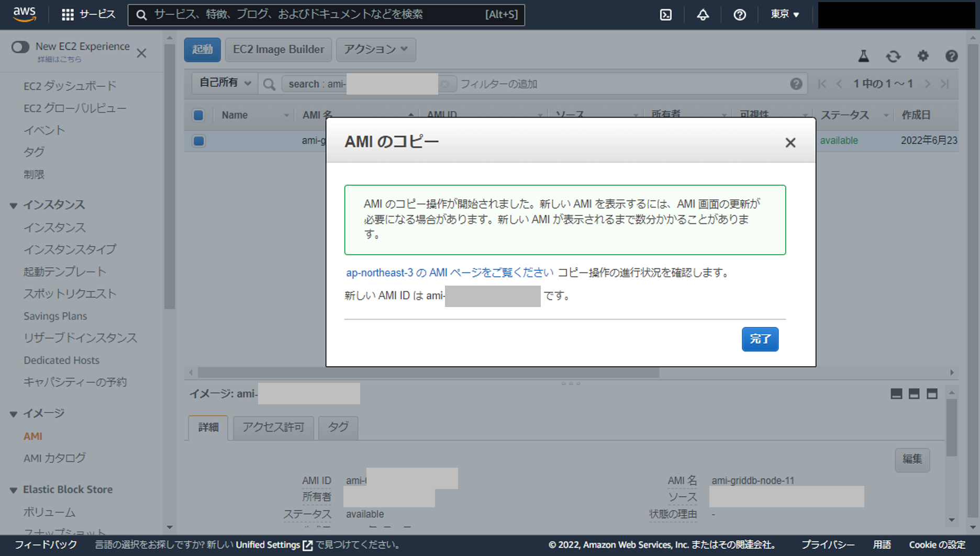The image size is (980, 556).
Task: Click the help icon beside the gear
Action: [952, 56]
